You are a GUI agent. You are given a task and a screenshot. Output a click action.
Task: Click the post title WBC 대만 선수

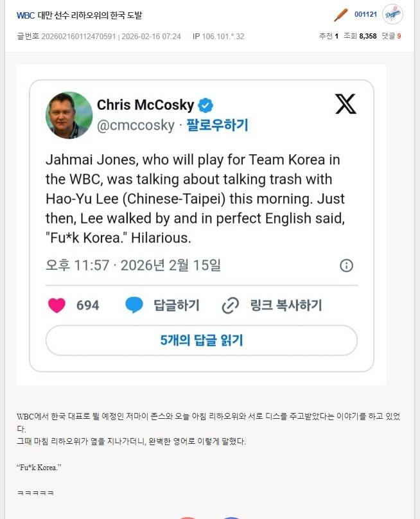pyautogui.click(x=80, y=15)
